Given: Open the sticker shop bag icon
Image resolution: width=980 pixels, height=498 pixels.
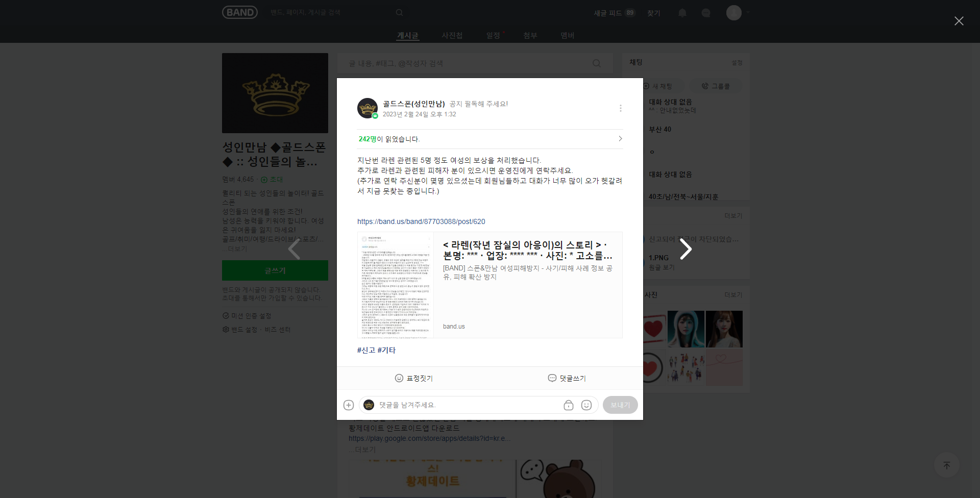Looking at the screenshot, I should click(x=568, y=405).
